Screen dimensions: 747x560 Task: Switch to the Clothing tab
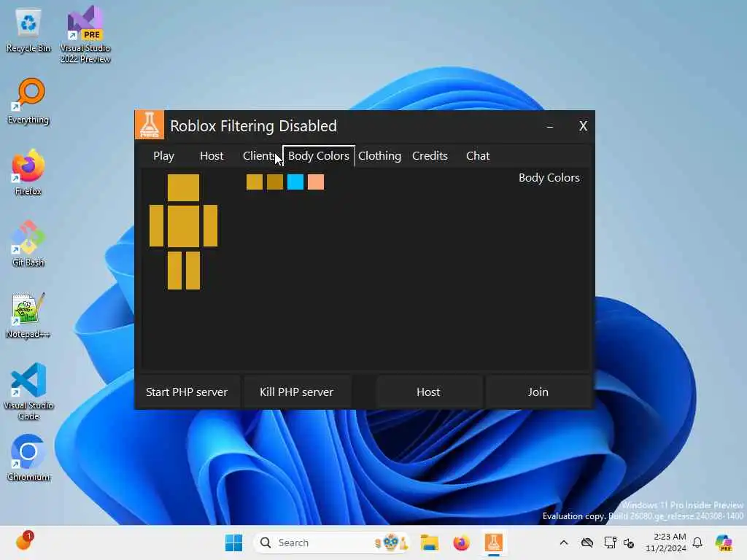[379, 156]
